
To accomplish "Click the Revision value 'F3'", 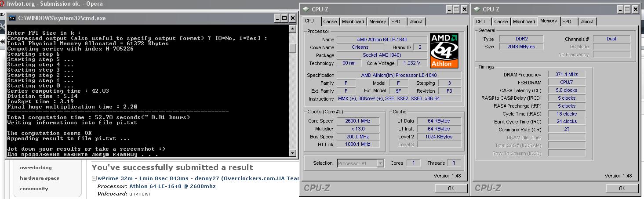I will [x=449, y=91].
